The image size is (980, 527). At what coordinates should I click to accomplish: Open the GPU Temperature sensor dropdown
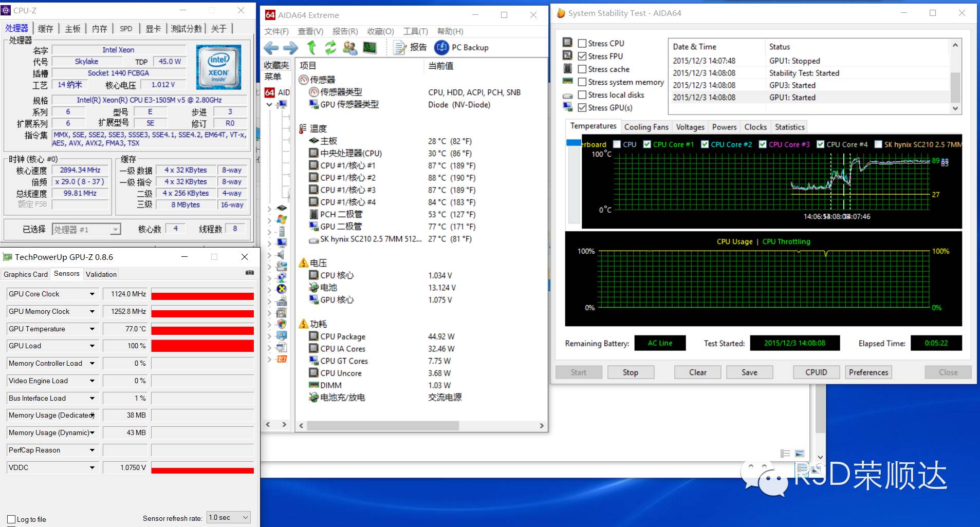coord(92,329)
